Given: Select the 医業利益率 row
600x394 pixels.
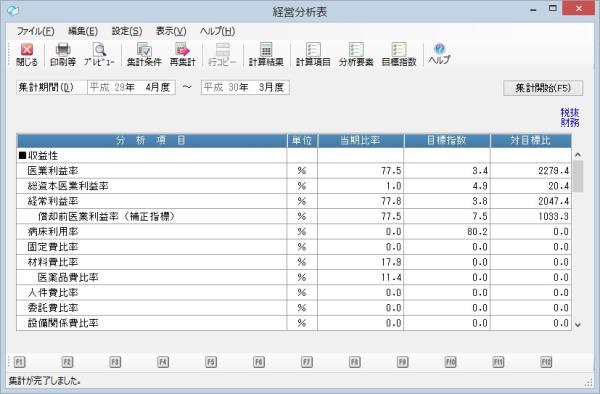Looking at the screenshot, I should tap(294, 171).
